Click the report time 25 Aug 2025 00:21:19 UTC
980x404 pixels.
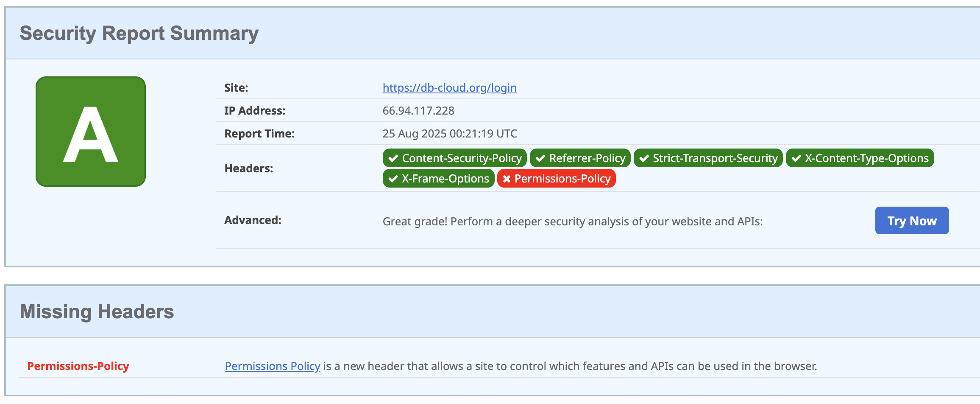click(450, 134)
